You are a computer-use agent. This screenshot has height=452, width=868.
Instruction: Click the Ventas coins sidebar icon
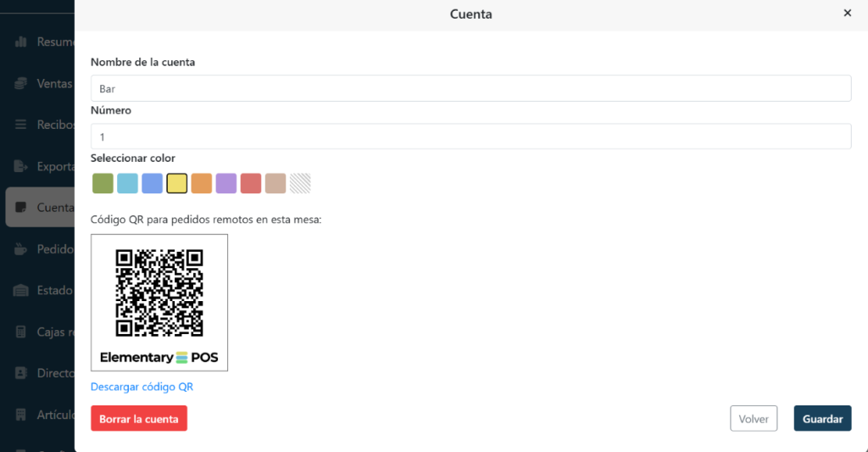(21, 83)
